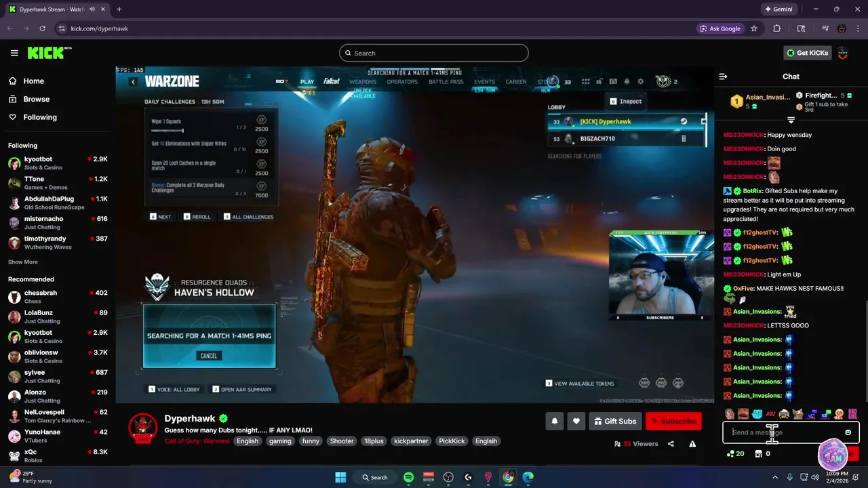Click the Gift Subs button

pos(615,421)
